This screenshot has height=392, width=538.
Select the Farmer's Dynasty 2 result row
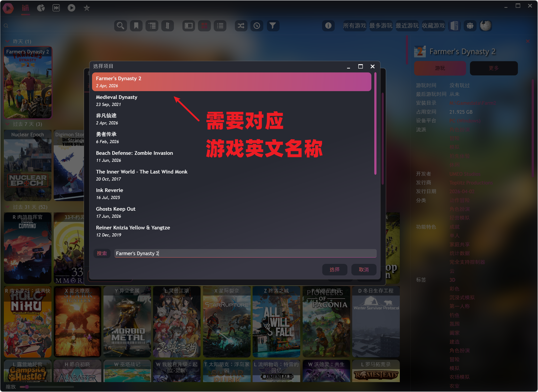pos(231,82)
